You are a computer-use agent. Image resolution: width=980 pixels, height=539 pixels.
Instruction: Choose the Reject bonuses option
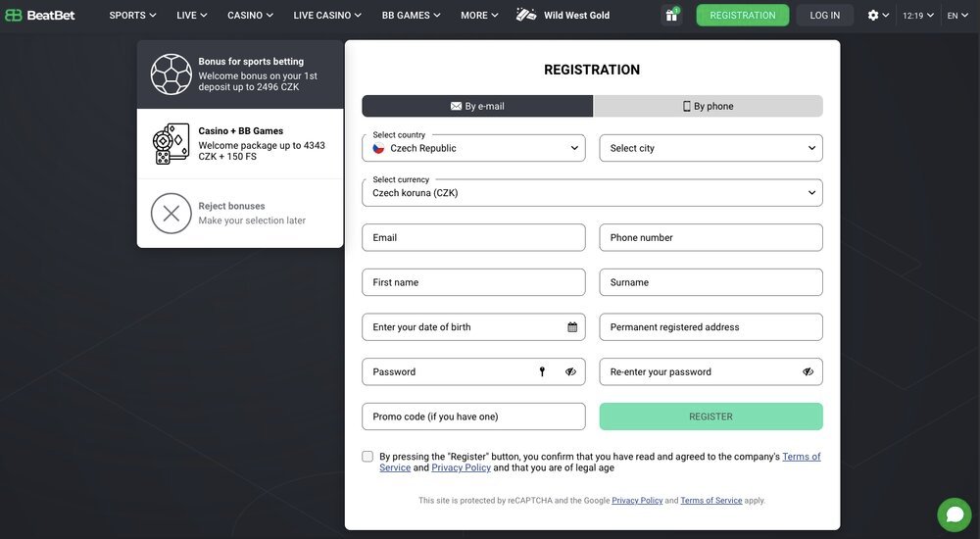pyautogui.click(x=240, y=214)
